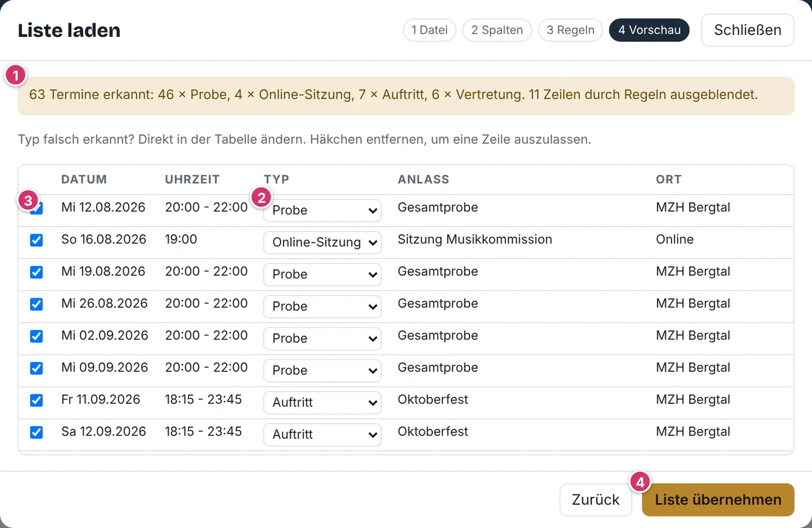Viewport: 812px width, 528px height.
Task: Uncheck the So 16.08.2026 row checkbox
Action: coord(37,240)
